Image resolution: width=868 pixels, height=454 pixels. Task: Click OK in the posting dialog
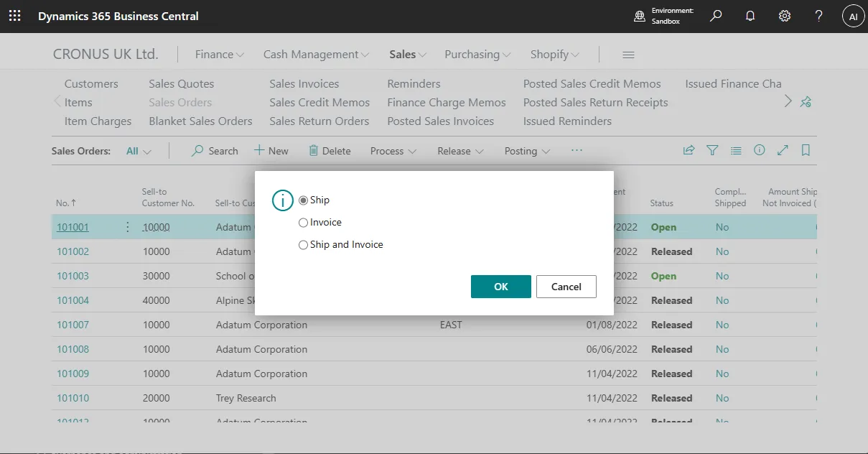click(501, 287)
